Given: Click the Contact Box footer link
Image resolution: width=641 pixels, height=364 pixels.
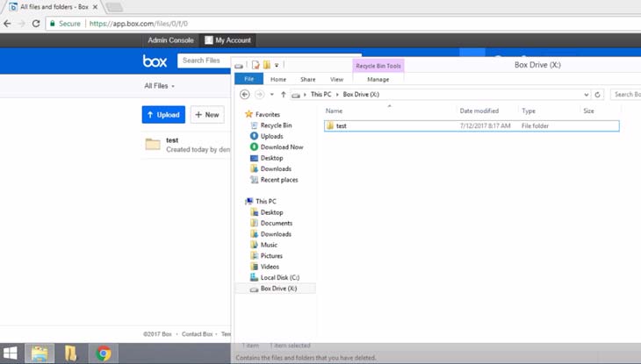Looking at the screenshot, I should tap(197, 334).
